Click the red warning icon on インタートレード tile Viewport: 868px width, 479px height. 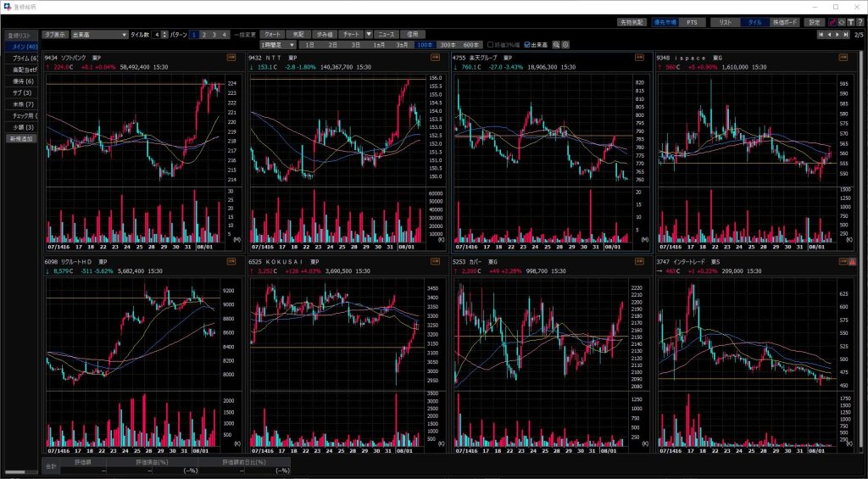tap(852, 263)
